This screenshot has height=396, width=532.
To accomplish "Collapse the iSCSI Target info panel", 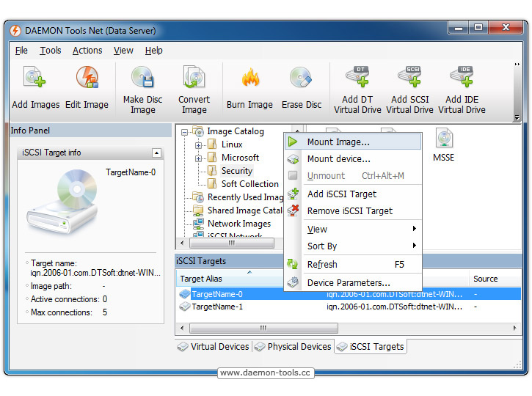I will click(156, 153).
